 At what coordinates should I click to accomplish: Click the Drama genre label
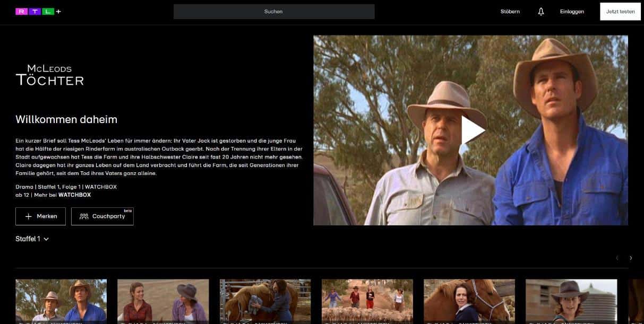pyautogui.click(x=24, y=187)
